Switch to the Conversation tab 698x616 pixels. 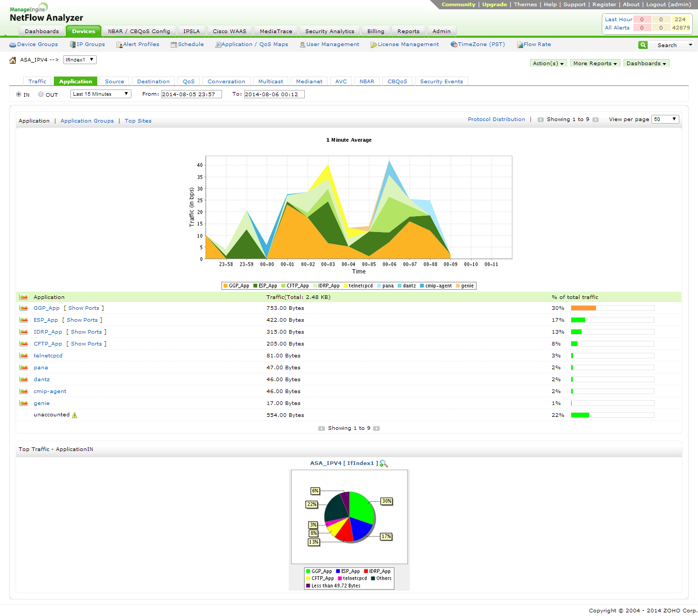coord(226,82)
